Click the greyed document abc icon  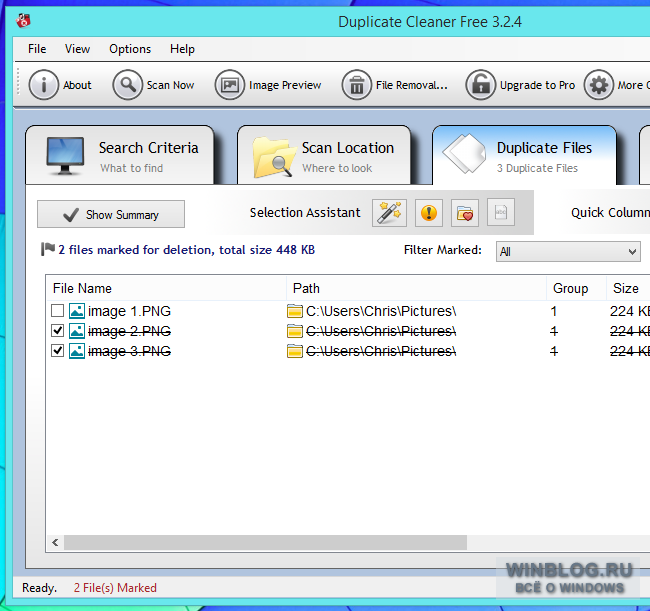(501, 213)
